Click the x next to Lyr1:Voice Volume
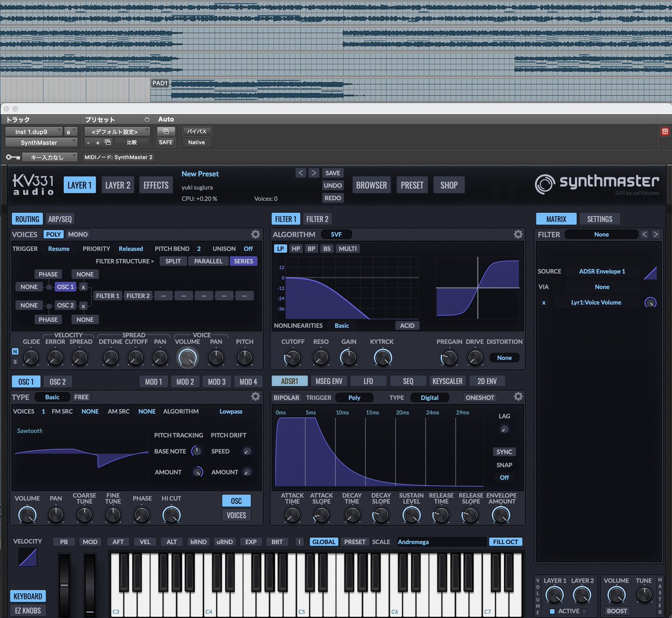Image resolution: width=672 pixels, height=618 pixels. pos(544,303)
